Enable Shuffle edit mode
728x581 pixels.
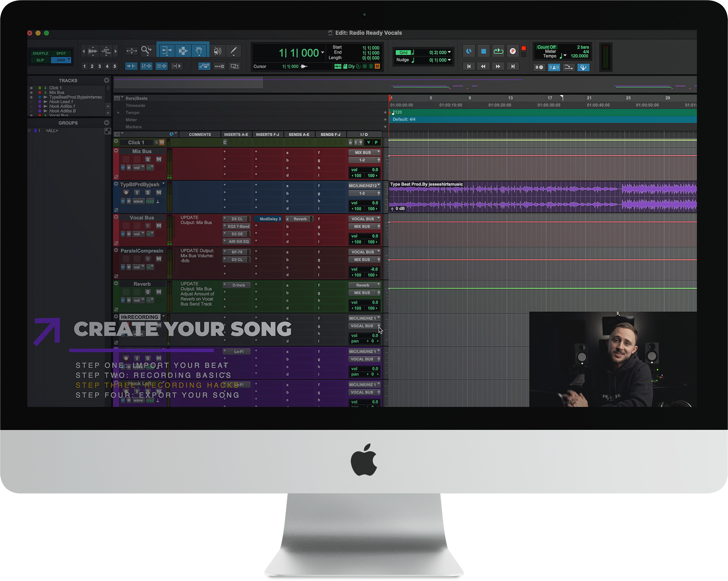tap(40, 53)
